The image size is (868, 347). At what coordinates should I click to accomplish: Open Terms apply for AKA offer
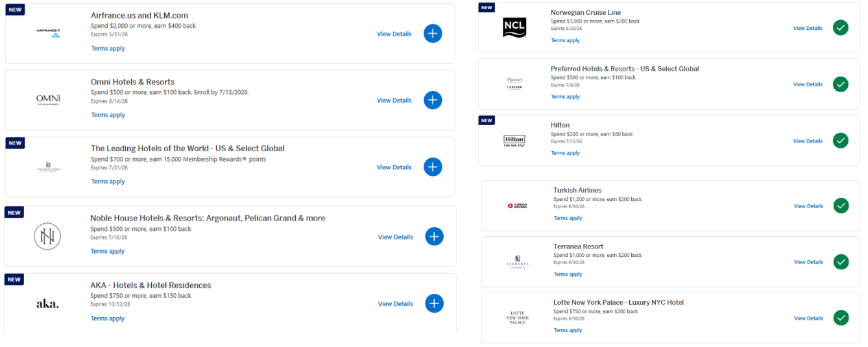[107, 318]
